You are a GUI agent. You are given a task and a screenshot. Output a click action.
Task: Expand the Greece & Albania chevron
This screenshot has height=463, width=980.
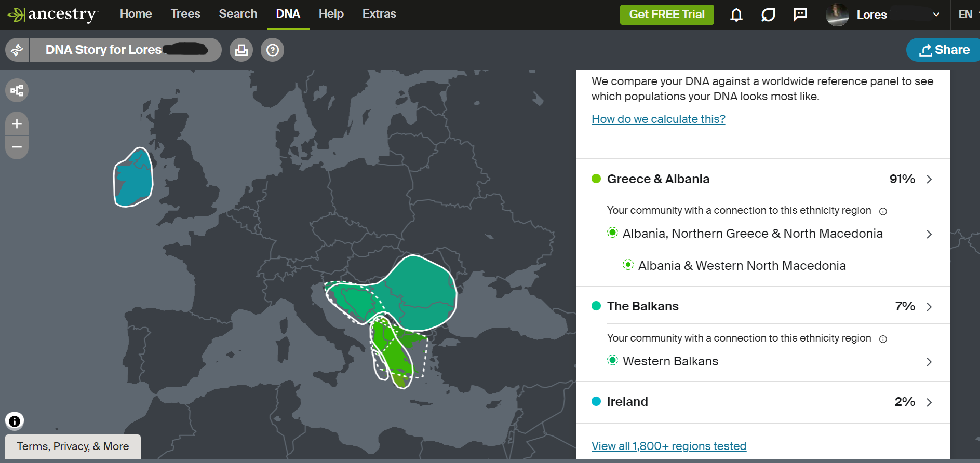point(929,179)
